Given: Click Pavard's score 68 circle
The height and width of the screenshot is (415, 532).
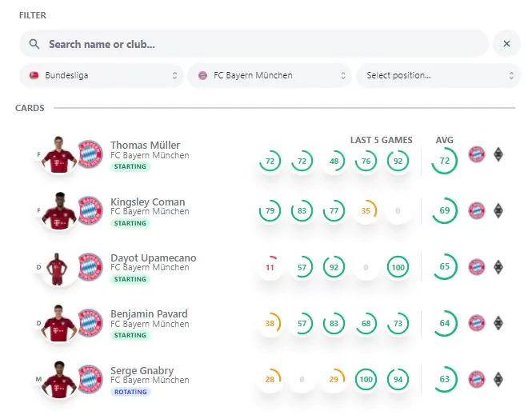Looking at the screenshot, I should tap(366, 323).
